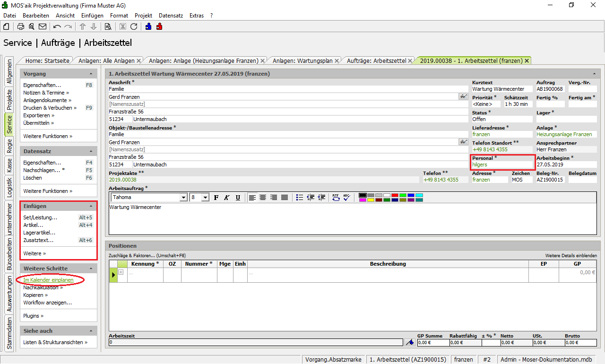Select the red color swatch
605x364 pixels.
pyautogui.click(x=395, y=195)
